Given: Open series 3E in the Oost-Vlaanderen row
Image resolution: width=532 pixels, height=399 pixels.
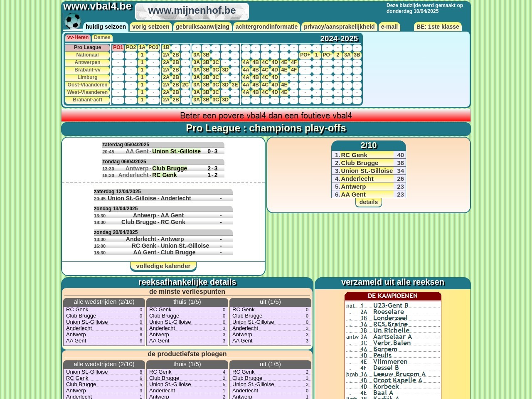Looking at the screenshot, I should coord(235,85).
